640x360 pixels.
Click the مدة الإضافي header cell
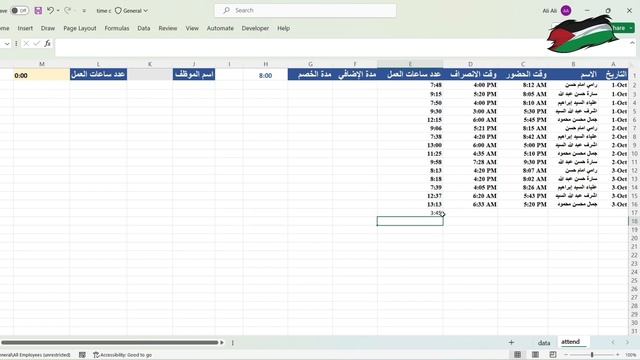coord(355,74)
